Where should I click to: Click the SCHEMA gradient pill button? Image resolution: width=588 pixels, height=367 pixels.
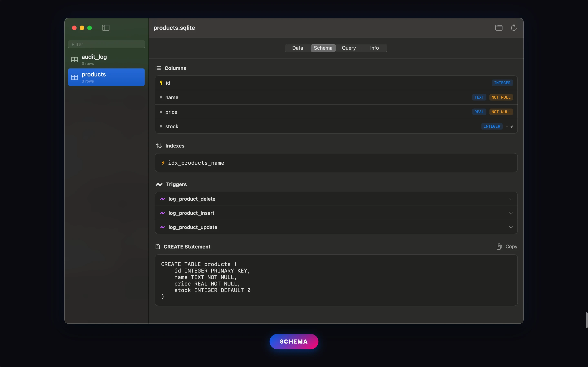tap(294, 342)
